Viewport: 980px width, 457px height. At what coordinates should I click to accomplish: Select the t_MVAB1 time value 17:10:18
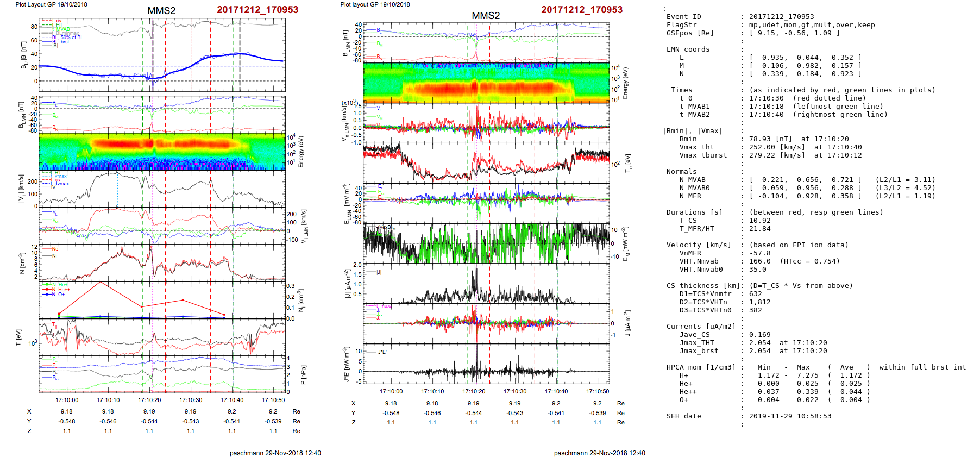767,107
